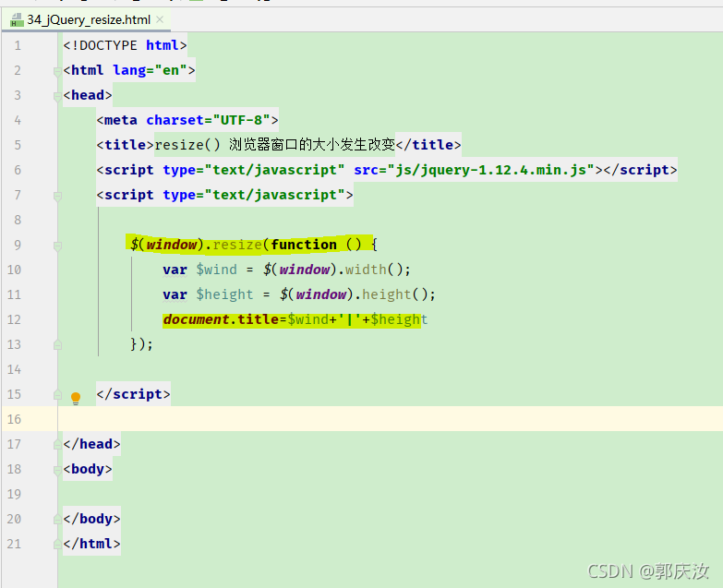
Task: Collapse the html tag fold on line 2
Action: click(57, 71)
